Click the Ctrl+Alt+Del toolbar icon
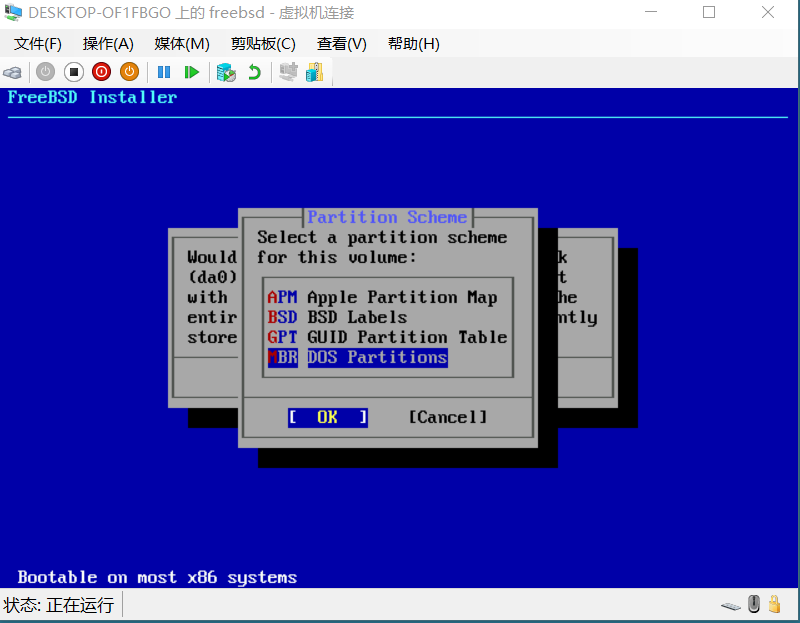 tap(13, 72)
